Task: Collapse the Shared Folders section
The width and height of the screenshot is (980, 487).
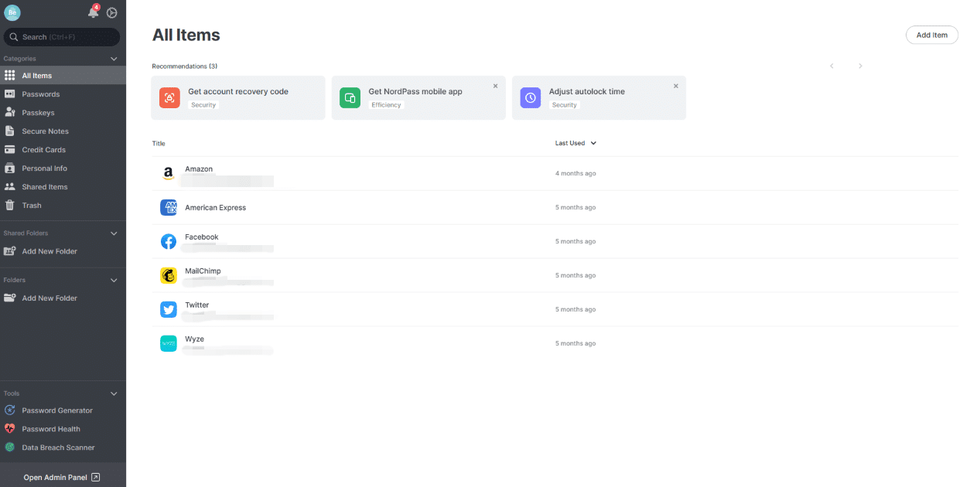Action: pyautogui.click(x=113, y=233)
